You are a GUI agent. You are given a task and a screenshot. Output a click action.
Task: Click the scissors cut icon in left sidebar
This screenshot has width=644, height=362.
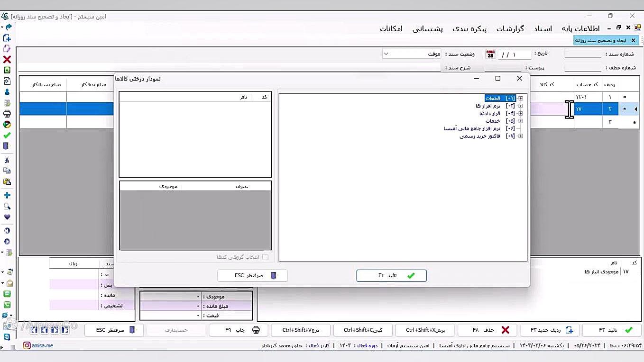(7, 160)
